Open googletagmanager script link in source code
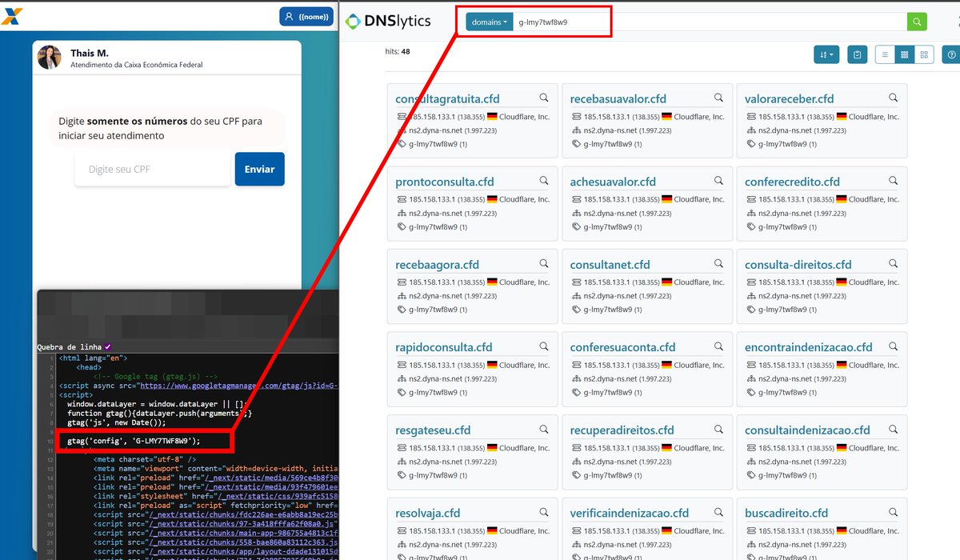960x560 pixels. [238, 386]
